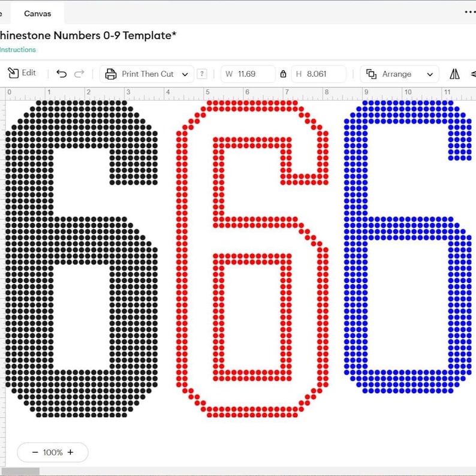476x476 pixels.
Task: Open the Arrange dropdown
Action: click(x=399, y=74)
